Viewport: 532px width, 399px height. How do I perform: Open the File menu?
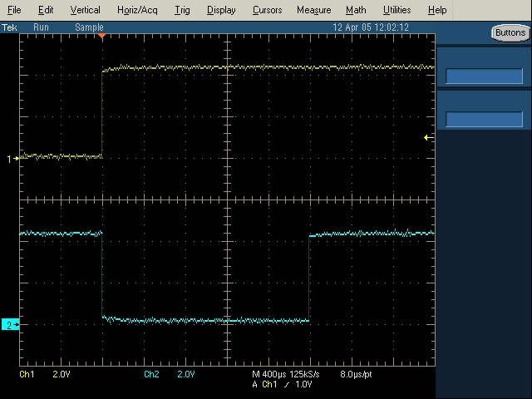(x=14, y=10)
